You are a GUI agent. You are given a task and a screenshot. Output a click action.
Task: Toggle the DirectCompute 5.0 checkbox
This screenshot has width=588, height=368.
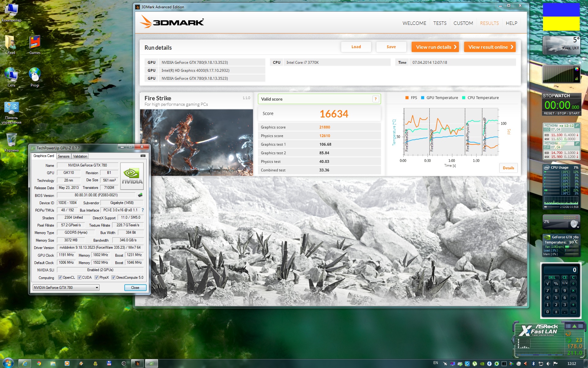[113, 278]
